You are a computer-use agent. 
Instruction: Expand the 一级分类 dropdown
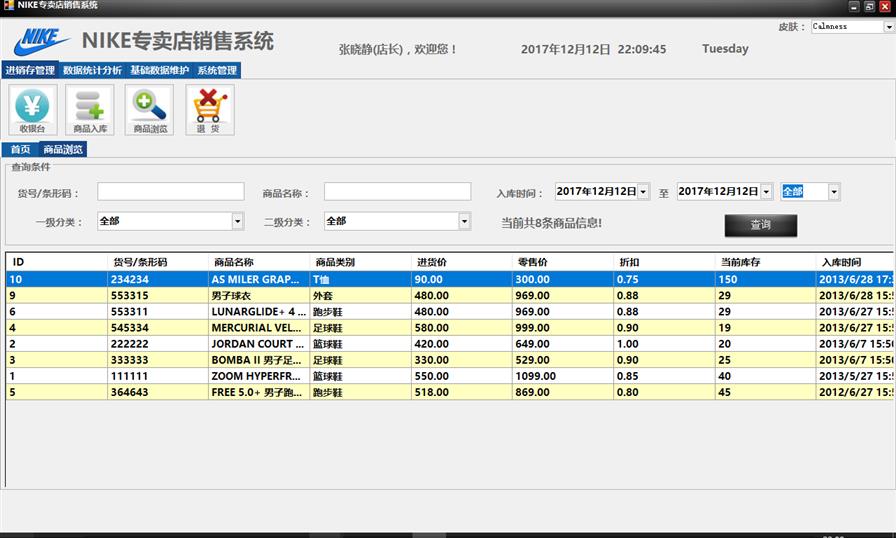pyautogui.click(x=238, y=221)
